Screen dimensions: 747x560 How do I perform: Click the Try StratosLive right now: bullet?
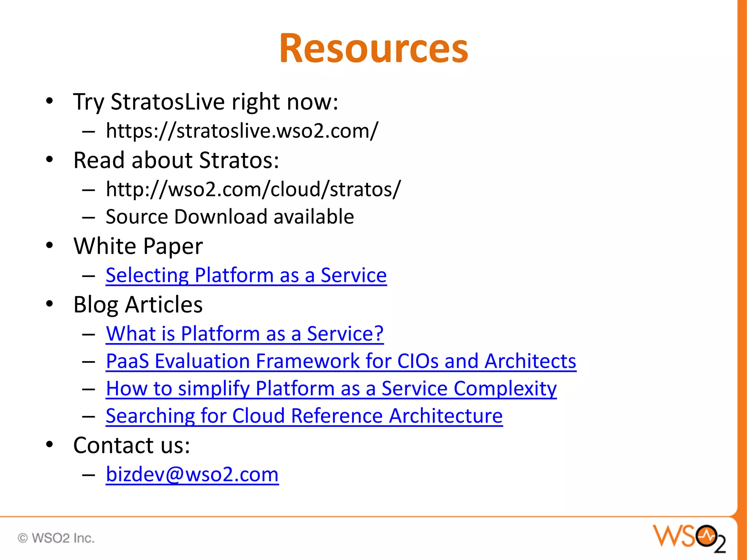click(206, 102)
